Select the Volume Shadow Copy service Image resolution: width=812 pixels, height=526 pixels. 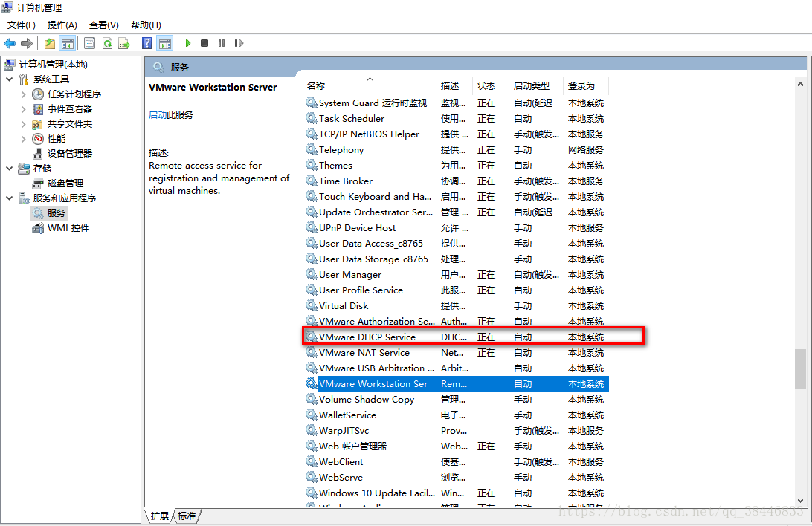[x=457, y=400]
